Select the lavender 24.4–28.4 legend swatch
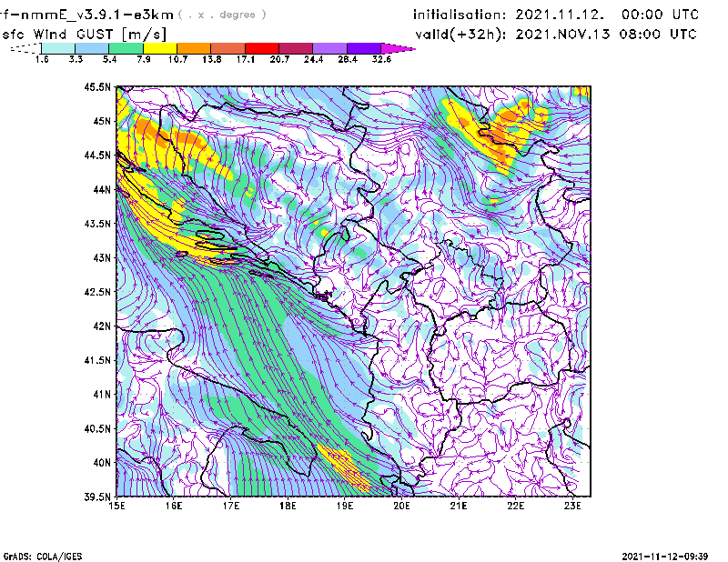This screenshot has height=562, width=728. (x=330, y=48)
